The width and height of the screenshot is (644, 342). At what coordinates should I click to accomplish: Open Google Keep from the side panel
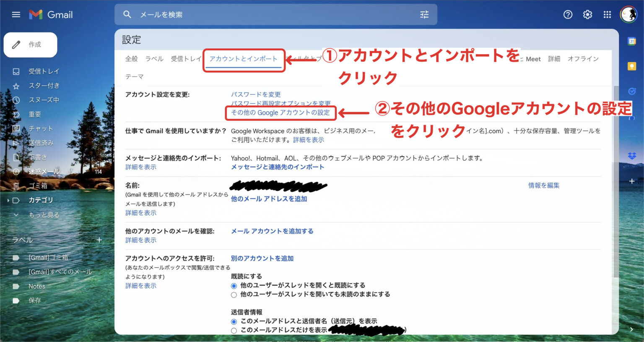pyautogui.click(x=633, y=66)
